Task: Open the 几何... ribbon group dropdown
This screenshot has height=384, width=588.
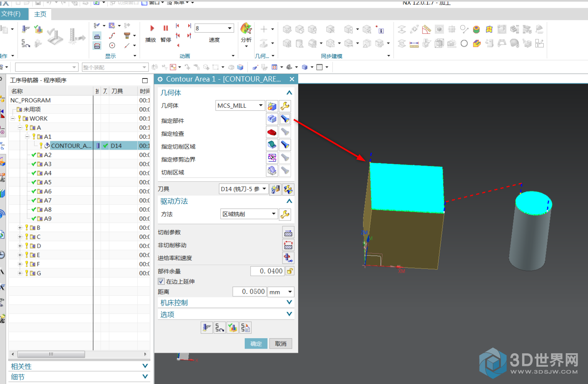Action: pos(273,56)
